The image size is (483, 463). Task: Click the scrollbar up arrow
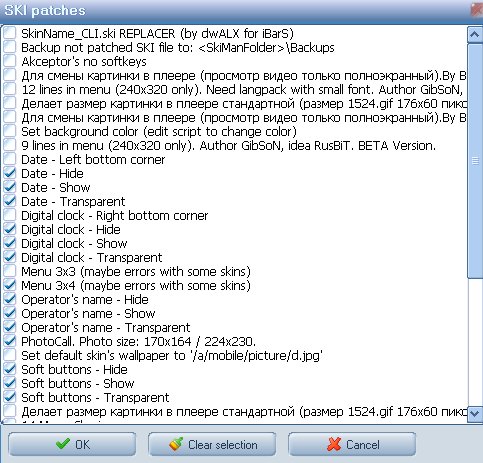(x=475, y=35)
